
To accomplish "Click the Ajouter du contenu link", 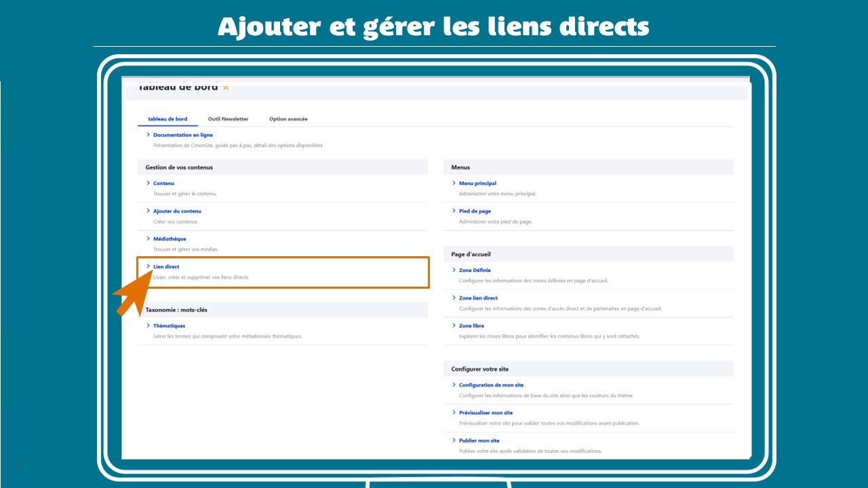I will (x=177, y=211).
